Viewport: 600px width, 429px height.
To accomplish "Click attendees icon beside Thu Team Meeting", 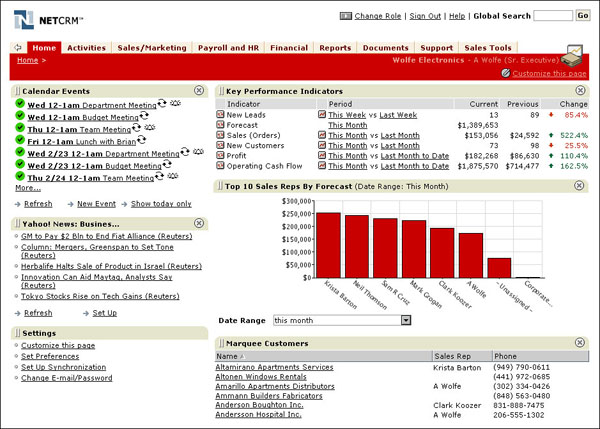I will [150, 127].
